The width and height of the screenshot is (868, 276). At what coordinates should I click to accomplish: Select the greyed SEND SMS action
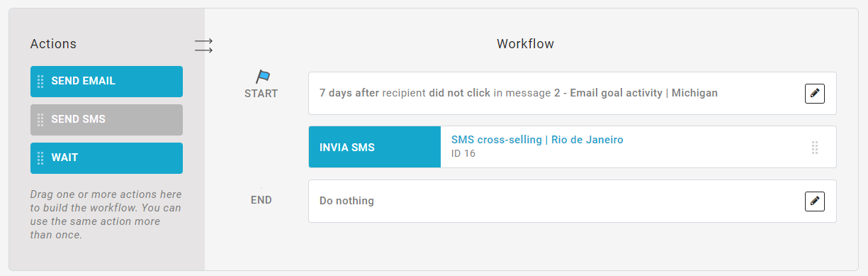coord(106,120)
